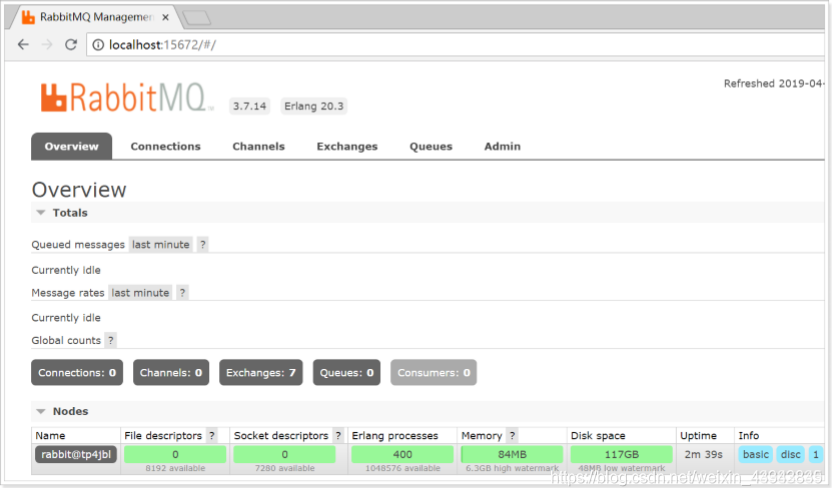Open help for Global counts
The width and height of the screenshot is (832, 496).
click(x=110, y=341)
